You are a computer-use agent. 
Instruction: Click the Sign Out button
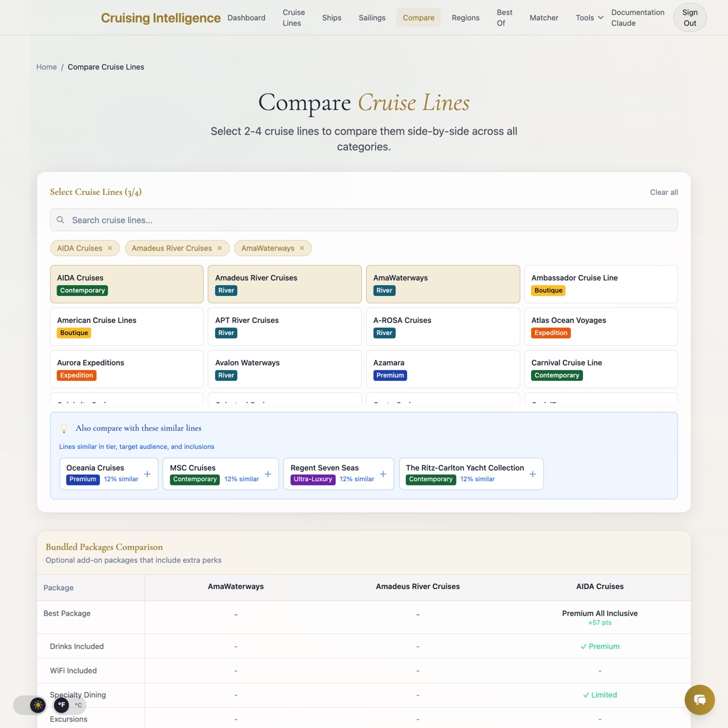tap(690, 18)
